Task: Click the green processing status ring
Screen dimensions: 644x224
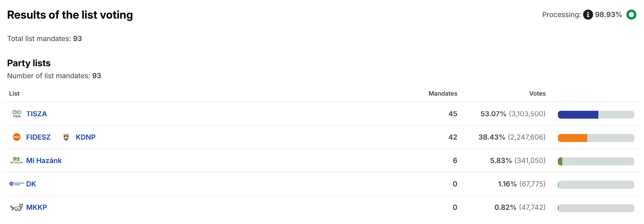Action: tap(631, 14)
